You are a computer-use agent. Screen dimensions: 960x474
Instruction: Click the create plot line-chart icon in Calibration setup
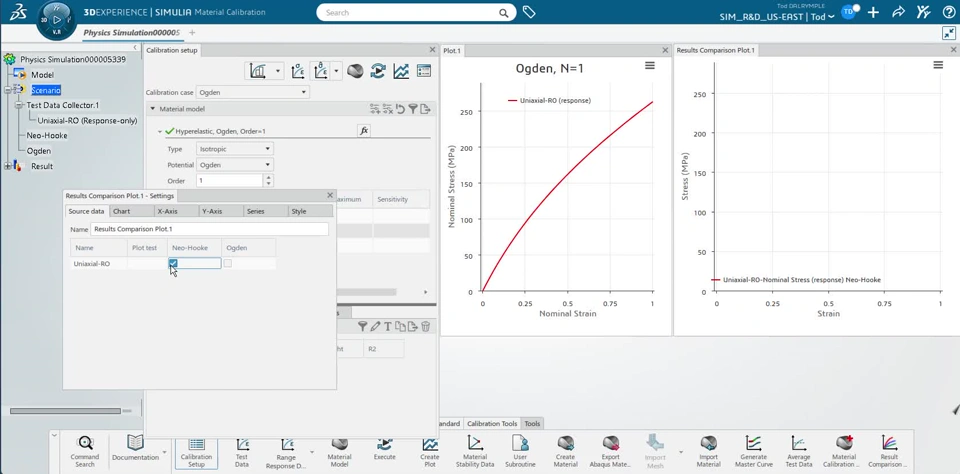pyautogui.click(x=401, y=72)
